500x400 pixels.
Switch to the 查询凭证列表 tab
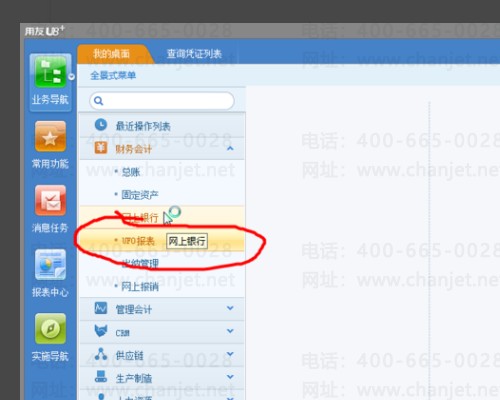point(194,54)
